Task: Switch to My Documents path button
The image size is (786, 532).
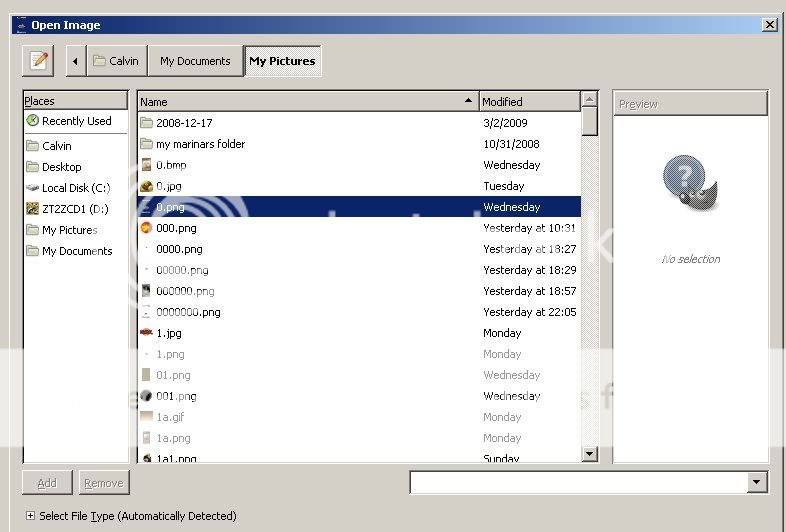Action: tap(195, 61)
